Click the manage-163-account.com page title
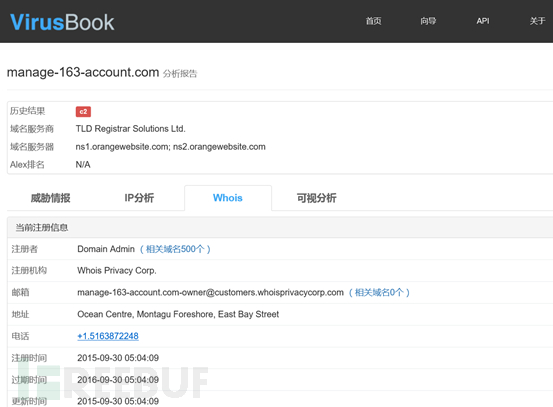Viewport: 553px width, 407px height. coord(83,72)
